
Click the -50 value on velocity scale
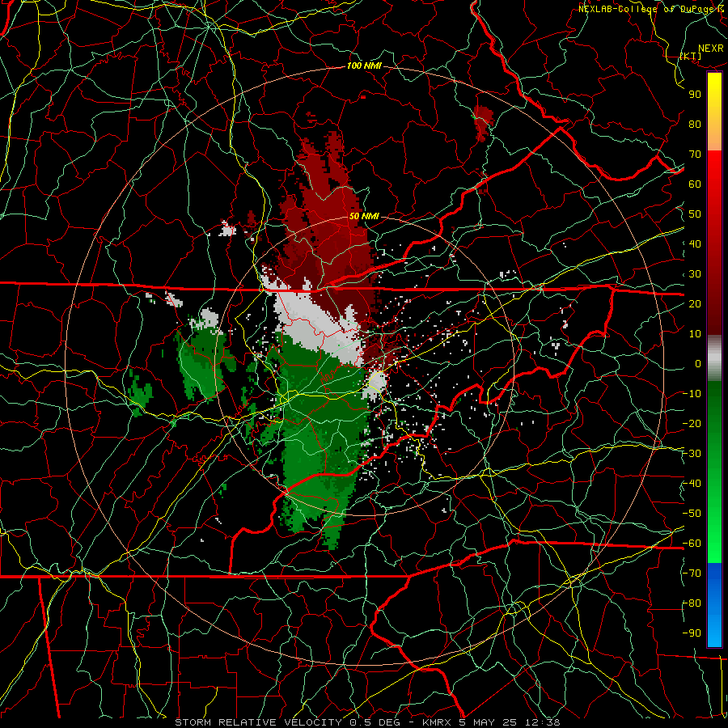click(692, 513)
